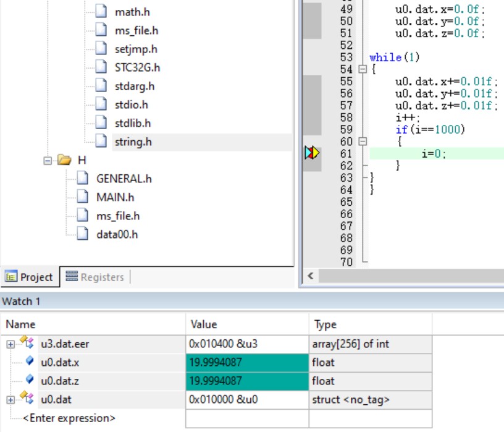Open GENERAL.h in the H folder
The width and height of the screenshot is (504, 432).
click(124, 179)
